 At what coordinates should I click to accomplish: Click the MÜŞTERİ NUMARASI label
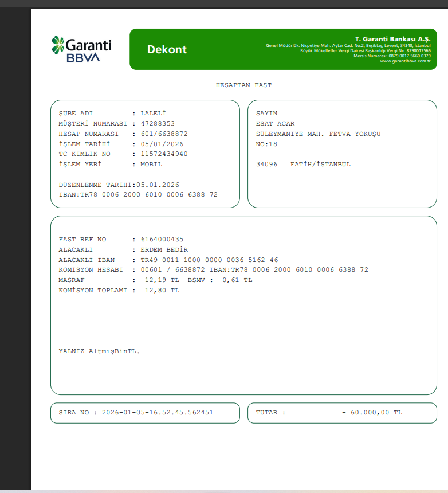(93, 124)
